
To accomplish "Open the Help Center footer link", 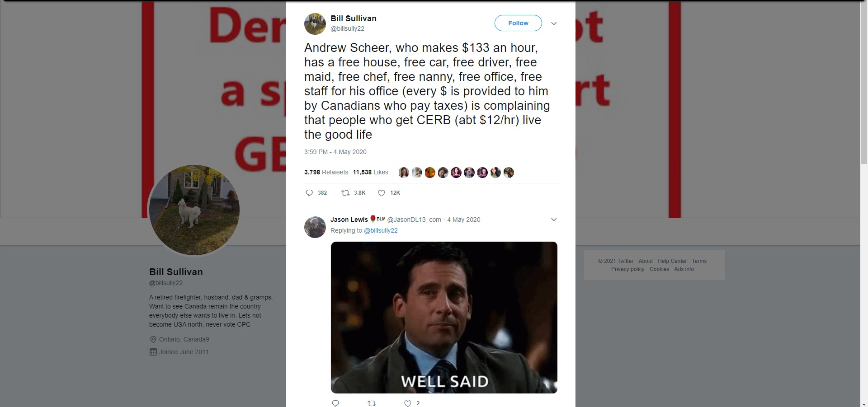I will coord(672,261).
